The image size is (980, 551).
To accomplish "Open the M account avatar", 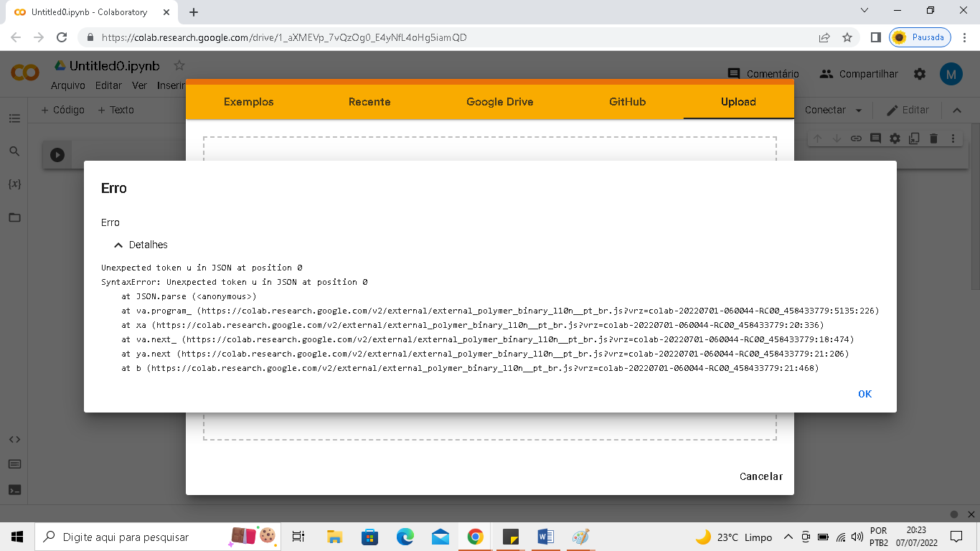I will (x=951, y=74).
